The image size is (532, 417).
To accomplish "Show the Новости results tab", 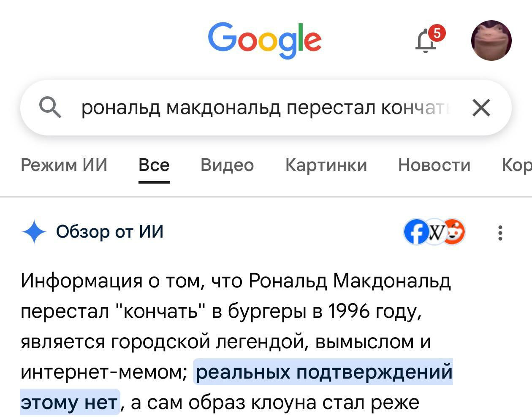I will [x=434, y=165].
